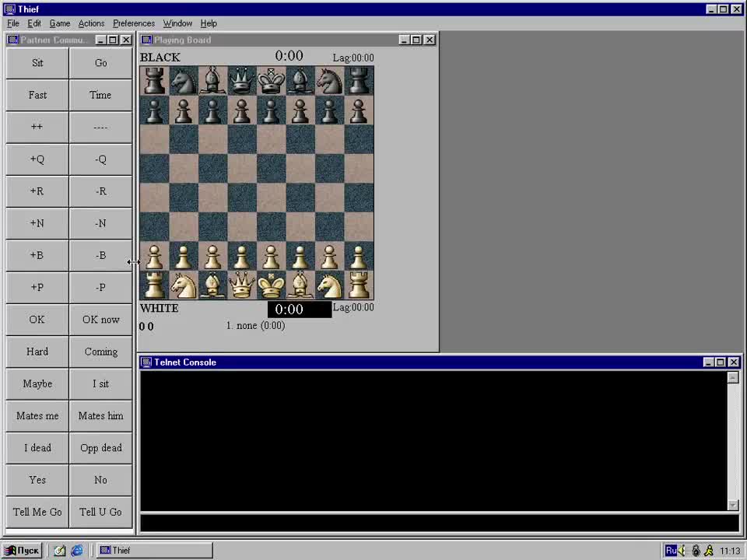Click the Playing Board window title icon

[x=146, y=40]
